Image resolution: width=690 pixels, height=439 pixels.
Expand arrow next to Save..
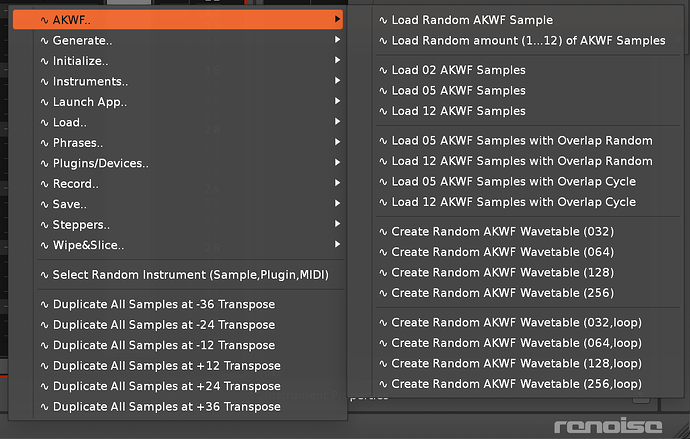337,203
